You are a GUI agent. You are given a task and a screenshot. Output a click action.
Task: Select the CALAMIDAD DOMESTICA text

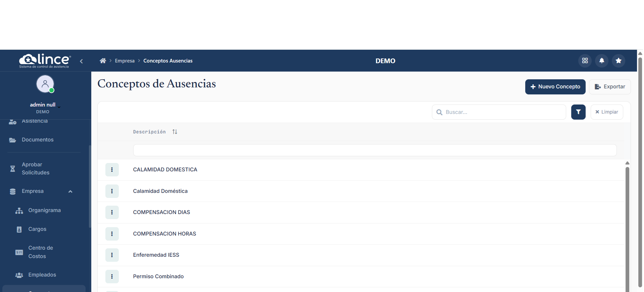(165, 170)
